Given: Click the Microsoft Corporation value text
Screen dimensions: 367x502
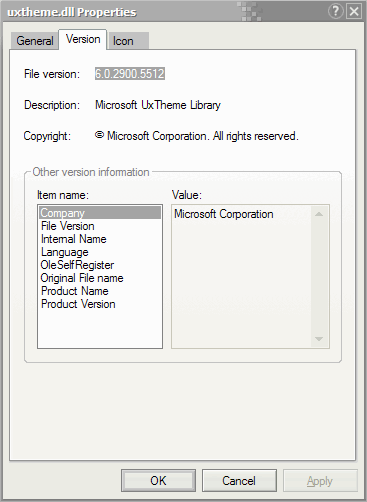Looking at the screenshot, I should pos(224,214).
